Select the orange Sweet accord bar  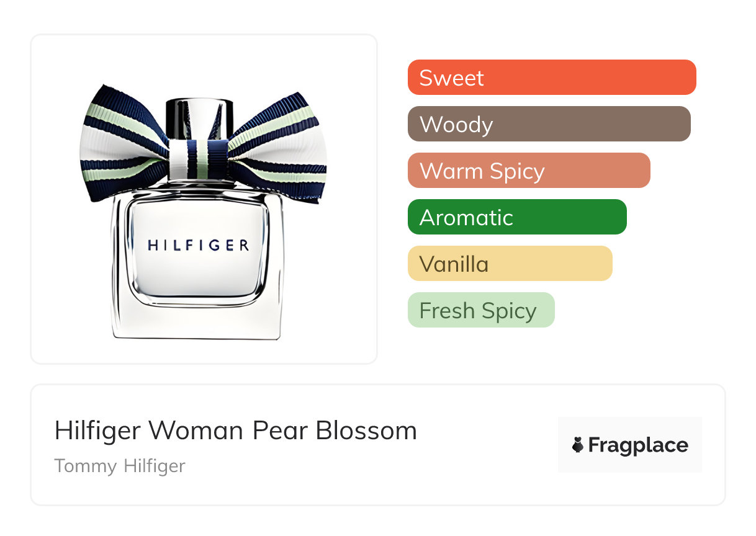[x=552, y=78]
